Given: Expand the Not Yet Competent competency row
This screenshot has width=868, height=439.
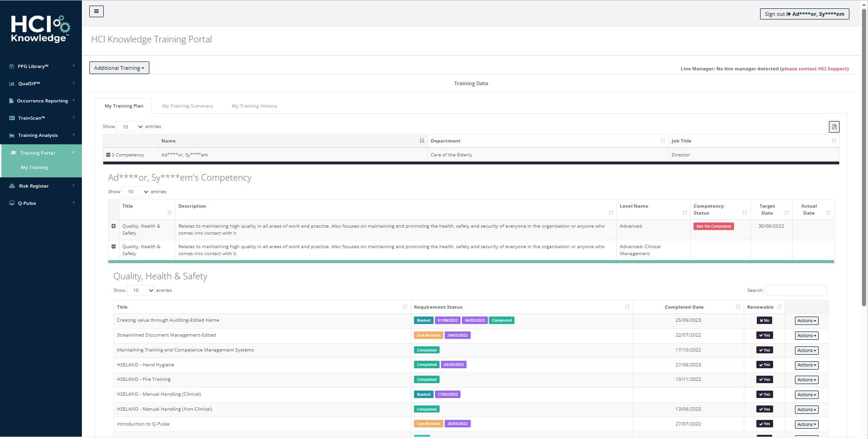Looking at the screenshot, I should click(114, 226).
